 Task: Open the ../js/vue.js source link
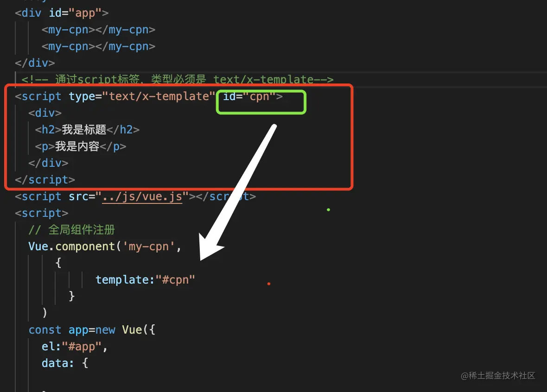142,197
